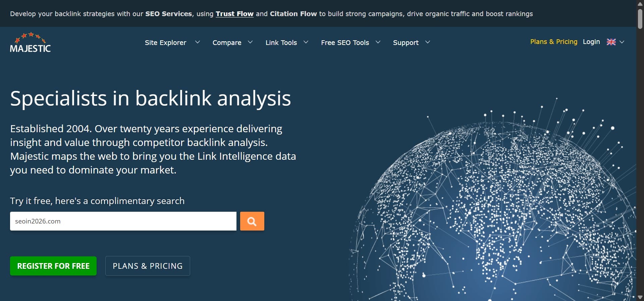Screen dimensions: 644x301
Task: Expand the Compare menu chevron
Action: [250, 42]
